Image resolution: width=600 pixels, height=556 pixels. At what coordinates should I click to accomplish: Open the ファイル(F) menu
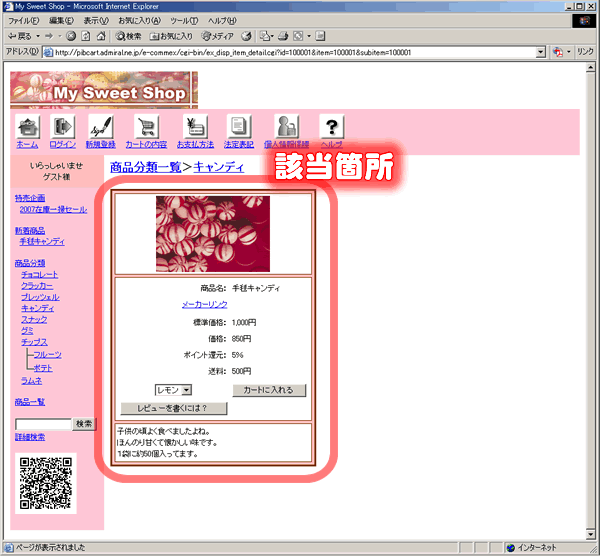(x=24, y=20)
